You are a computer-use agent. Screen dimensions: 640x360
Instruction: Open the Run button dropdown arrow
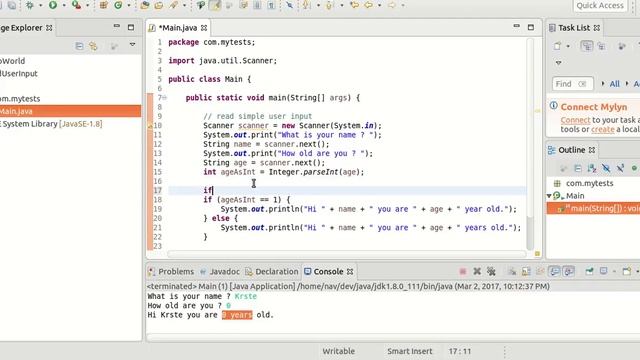click(64, 5)
